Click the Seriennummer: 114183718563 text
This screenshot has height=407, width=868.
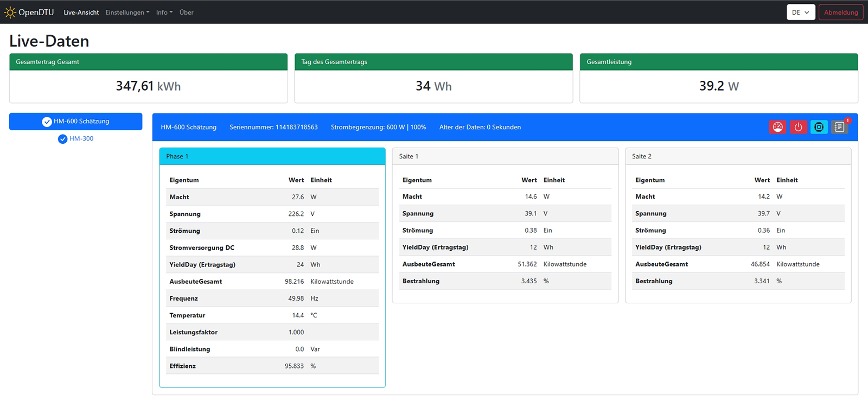[x=273, y=127]
